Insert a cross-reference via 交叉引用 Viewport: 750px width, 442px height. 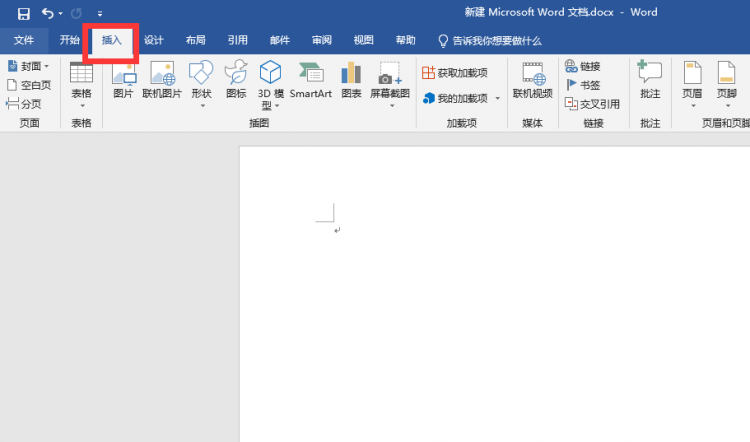(x=592, y=104)
